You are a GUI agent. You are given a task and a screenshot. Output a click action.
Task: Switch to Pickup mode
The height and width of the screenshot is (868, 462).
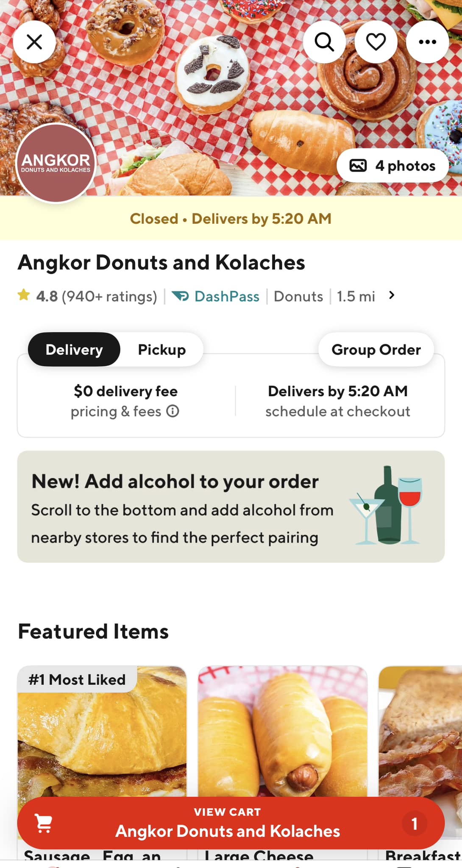pos(162,350)
